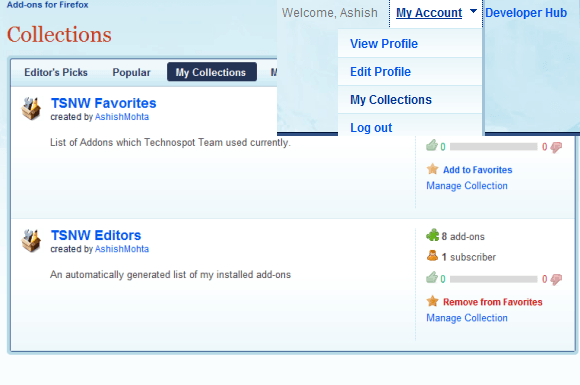Click thumbs-down icon for TSNW Editors

(556, 279)
